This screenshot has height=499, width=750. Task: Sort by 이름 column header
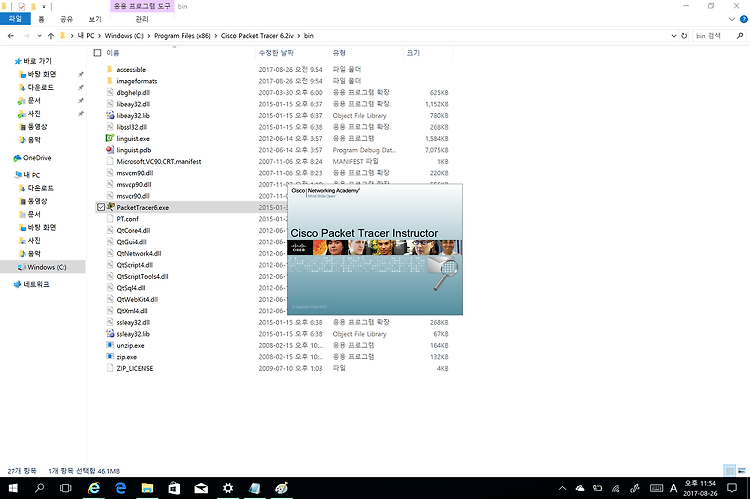pyautogui.click(x=113, y=53)
